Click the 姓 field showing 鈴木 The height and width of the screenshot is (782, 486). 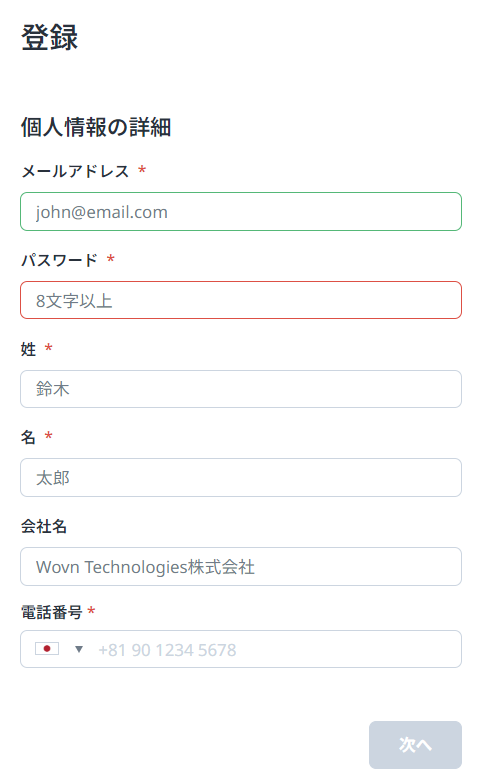pyautogui.click(x=241, y=389)
